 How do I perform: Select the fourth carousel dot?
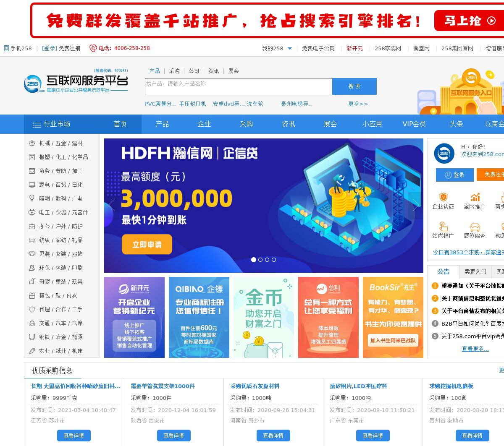click(274, 260)
